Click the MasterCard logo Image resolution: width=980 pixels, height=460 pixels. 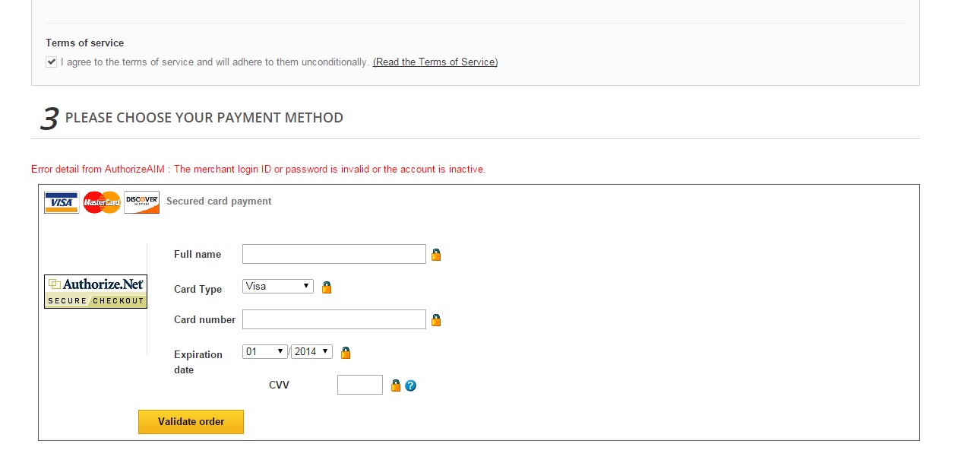tap(102, 202)
